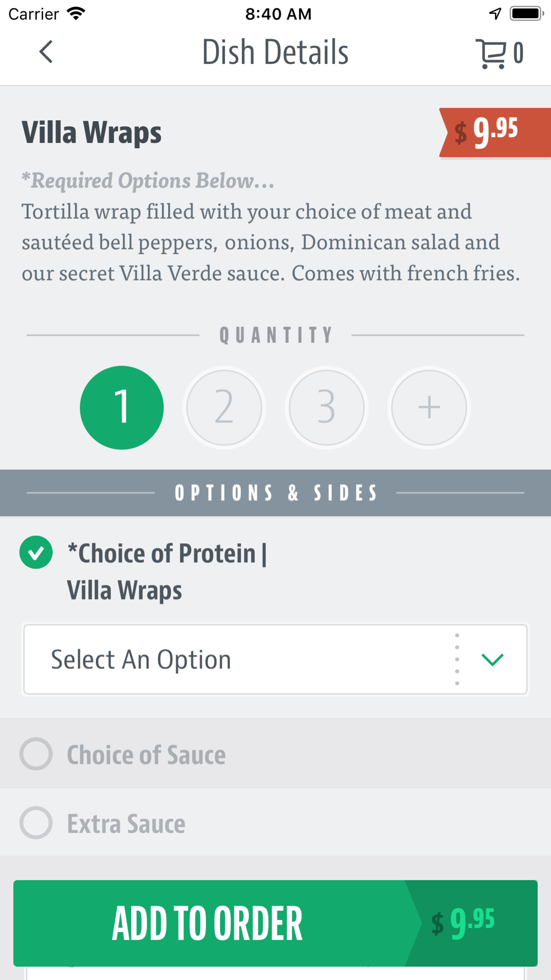Tap the Dish Details title
The height and width of the screenshot is (980, 551).
[x=275, y=52]
